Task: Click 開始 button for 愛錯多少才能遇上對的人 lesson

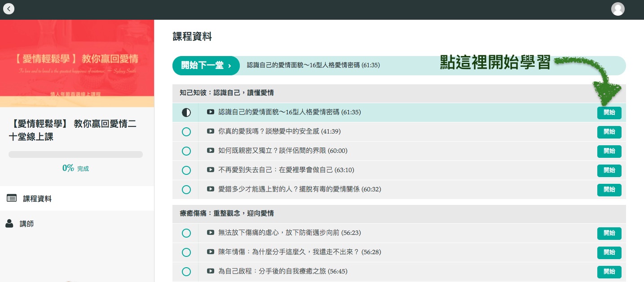Action: tap(609, 190)
